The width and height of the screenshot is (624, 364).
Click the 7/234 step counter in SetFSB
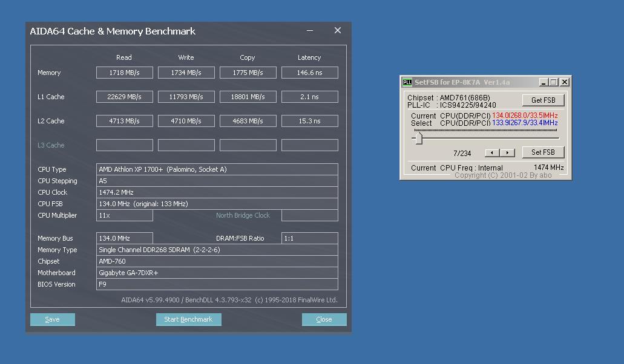pyautogui.click(x=462, y=154)
